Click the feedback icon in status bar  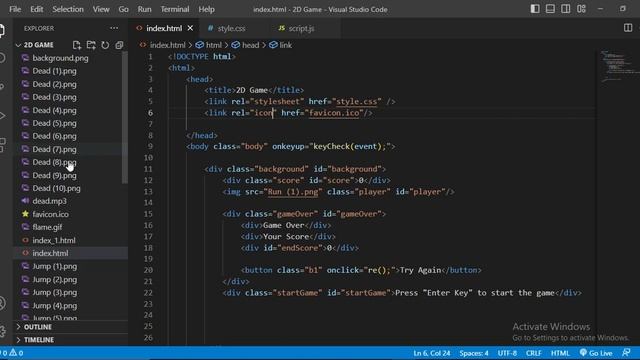(x=627, y=353)
